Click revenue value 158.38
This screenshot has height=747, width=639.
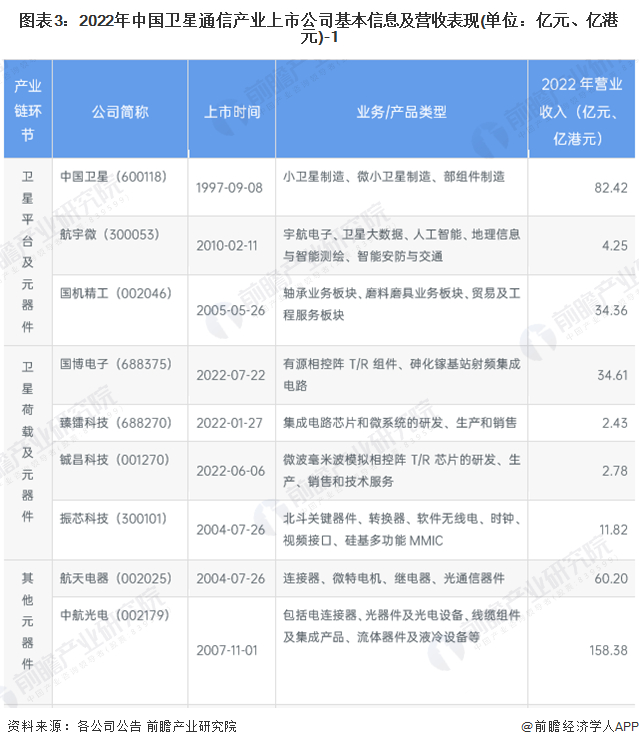(x=608, y=650)
